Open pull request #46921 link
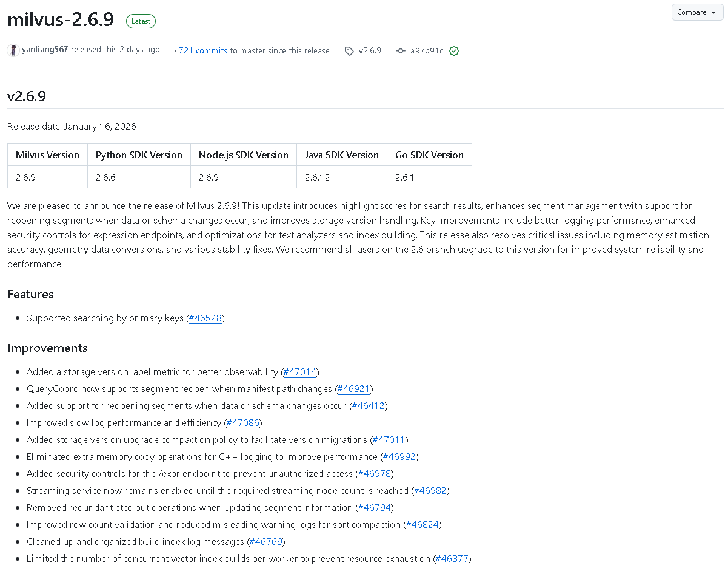The image size is (728, 566). tap(354, 389)
